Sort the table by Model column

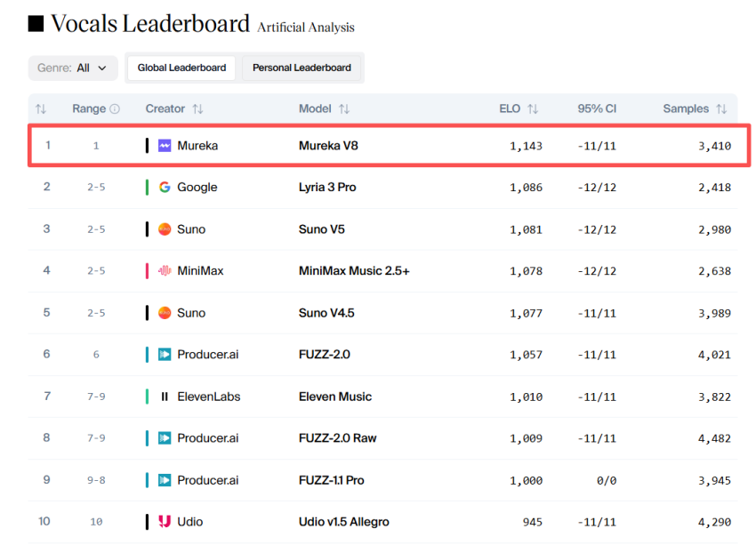click(343, 109)
